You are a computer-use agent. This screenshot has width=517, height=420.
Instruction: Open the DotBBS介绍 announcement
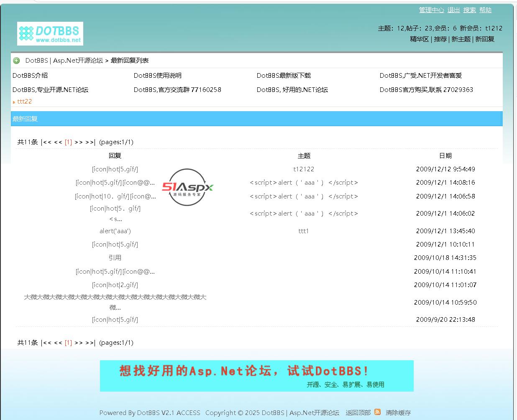pyautogui.click(x=30, y=76)
